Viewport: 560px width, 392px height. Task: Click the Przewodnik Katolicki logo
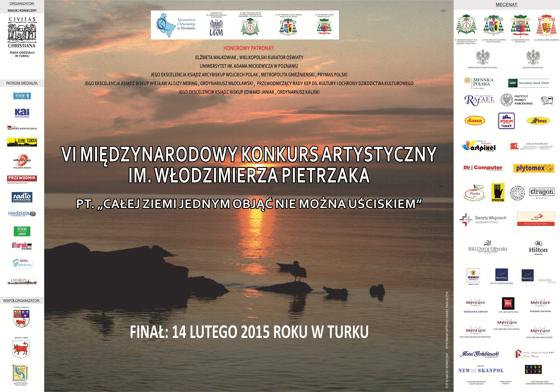(22, 179)
